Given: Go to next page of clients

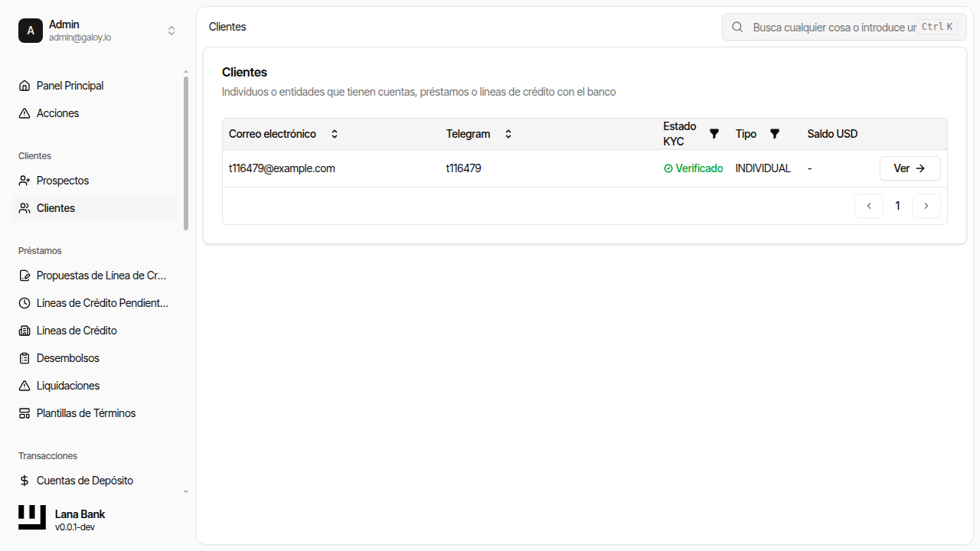Looking at the screenshot, I should [x=926, y=206].
